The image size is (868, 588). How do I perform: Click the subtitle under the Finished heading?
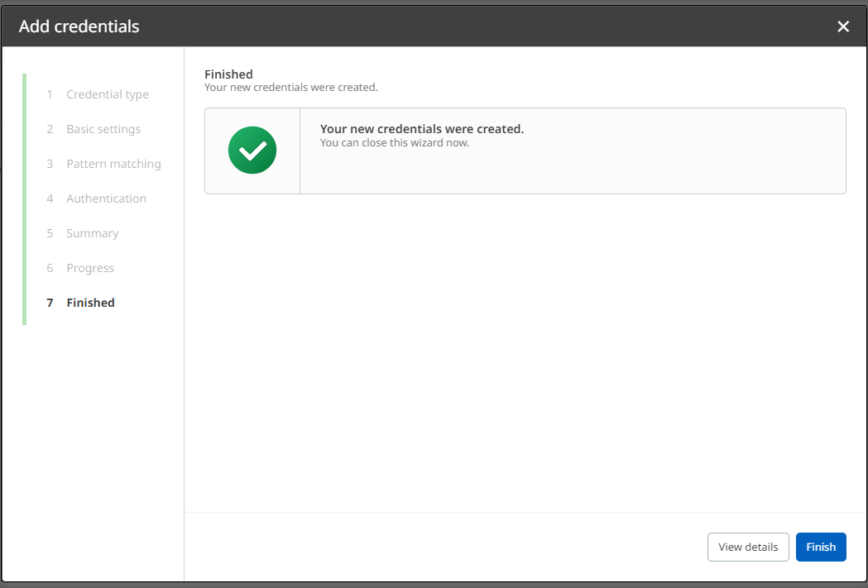click(290, 87)
